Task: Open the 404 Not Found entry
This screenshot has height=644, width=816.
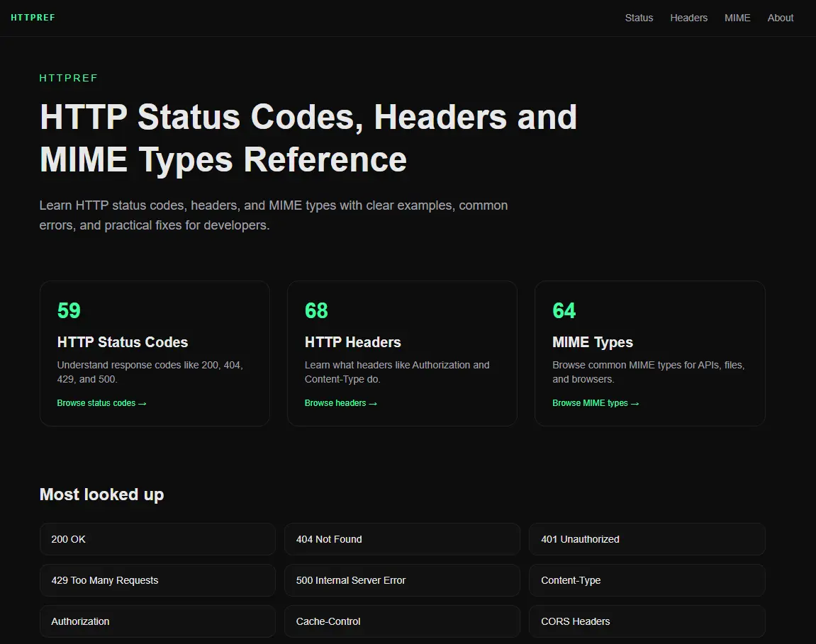Action: (402, 539)
